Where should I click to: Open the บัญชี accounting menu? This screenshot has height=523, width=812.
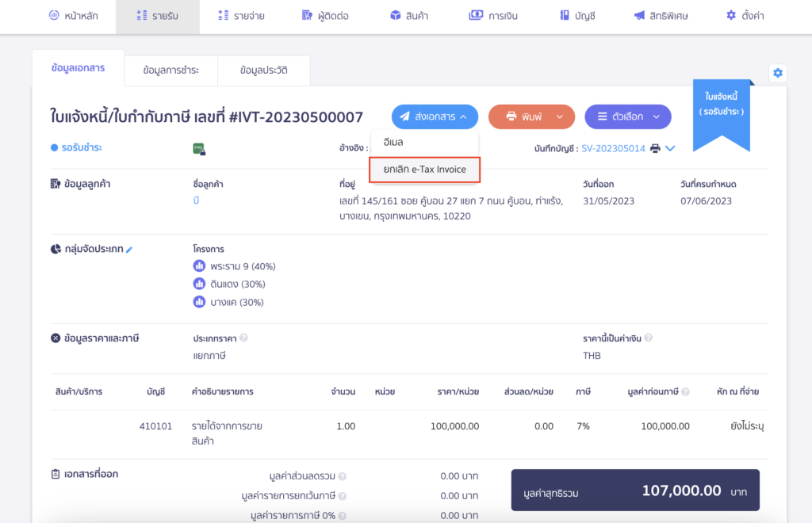[x=577, y=16]
